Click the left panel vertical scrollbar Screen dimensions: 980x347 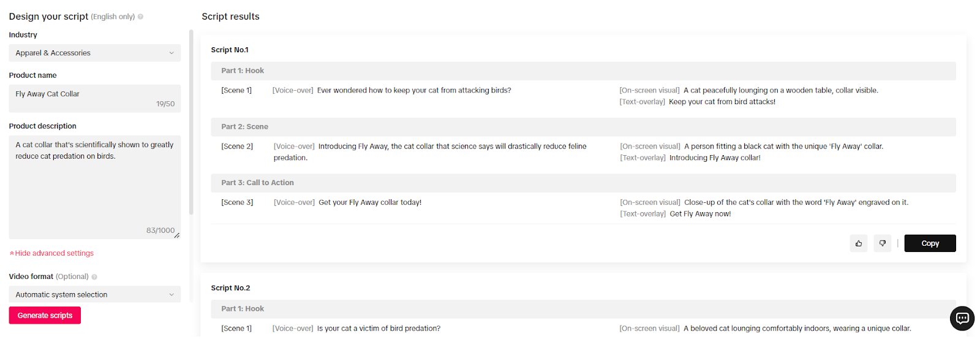[x=191, y=123]
